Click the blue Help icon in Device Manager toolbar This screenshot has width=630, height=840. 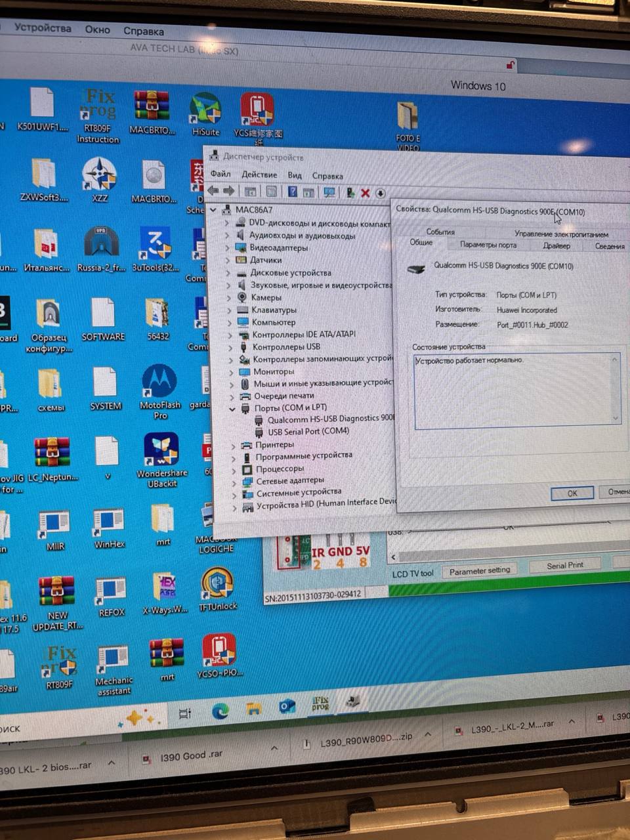coord(293,192)
